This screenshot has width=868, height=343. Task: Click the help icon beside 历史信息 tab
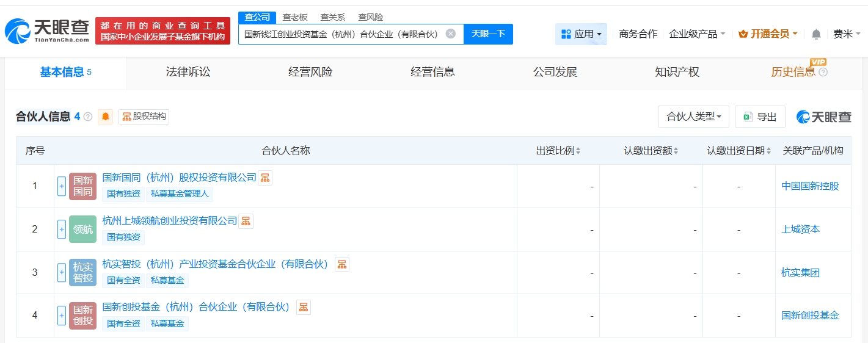tap(823, 72)
